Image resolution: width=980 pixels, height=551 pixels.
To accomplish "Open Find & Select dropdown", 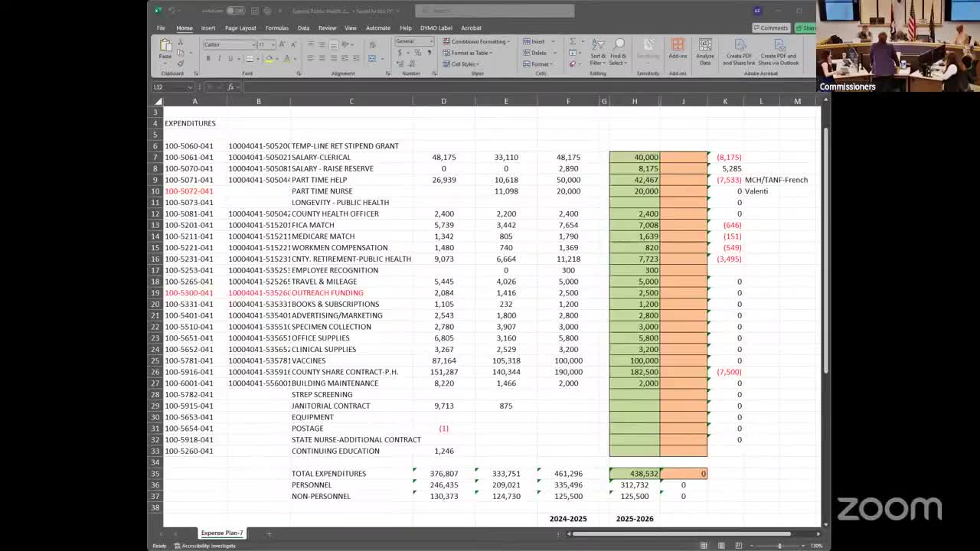I will 618,52.
